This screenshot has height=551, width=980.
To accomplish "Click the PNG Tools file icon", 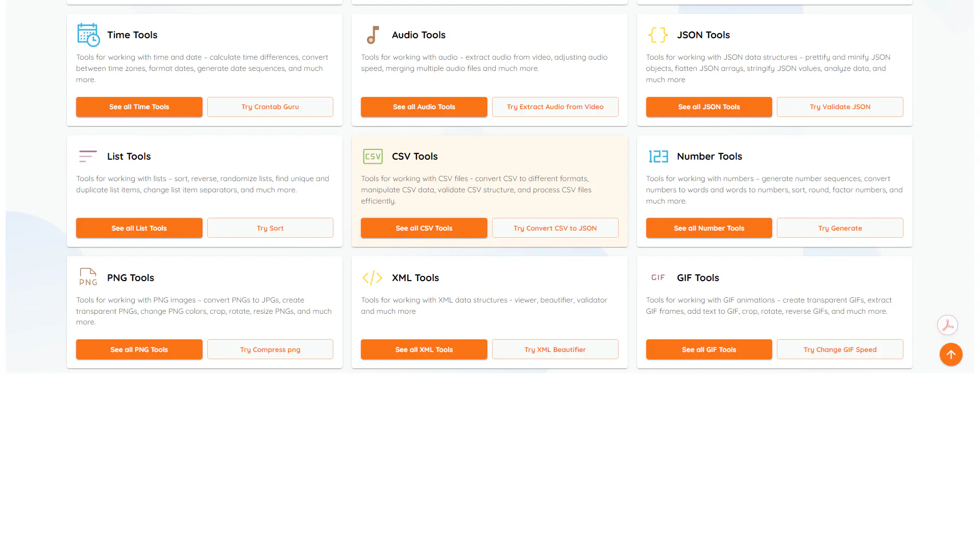I will tap(88, 277).
